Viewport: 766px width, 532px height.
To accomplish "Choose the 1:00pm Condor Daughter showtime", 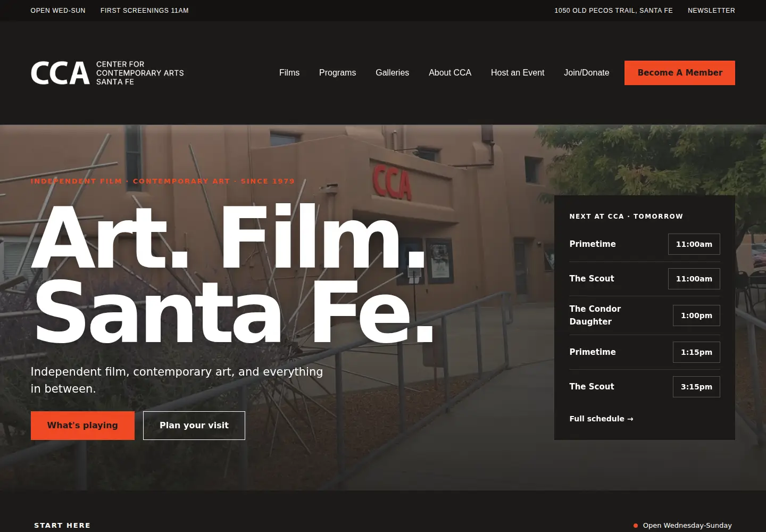I will pyautogui.click(x=696, y=315).
